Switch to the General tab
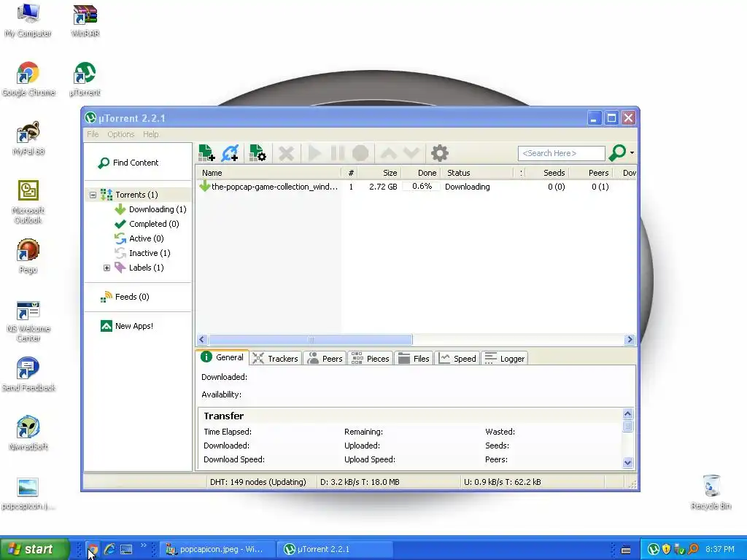 tap(222, 357)
